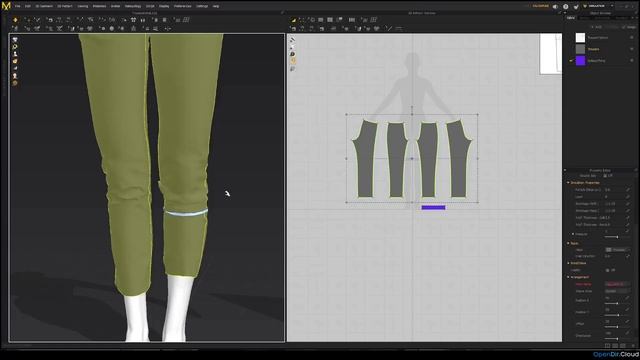Select the gray fabric swatch
640x360 pixels.
[580, 49]
